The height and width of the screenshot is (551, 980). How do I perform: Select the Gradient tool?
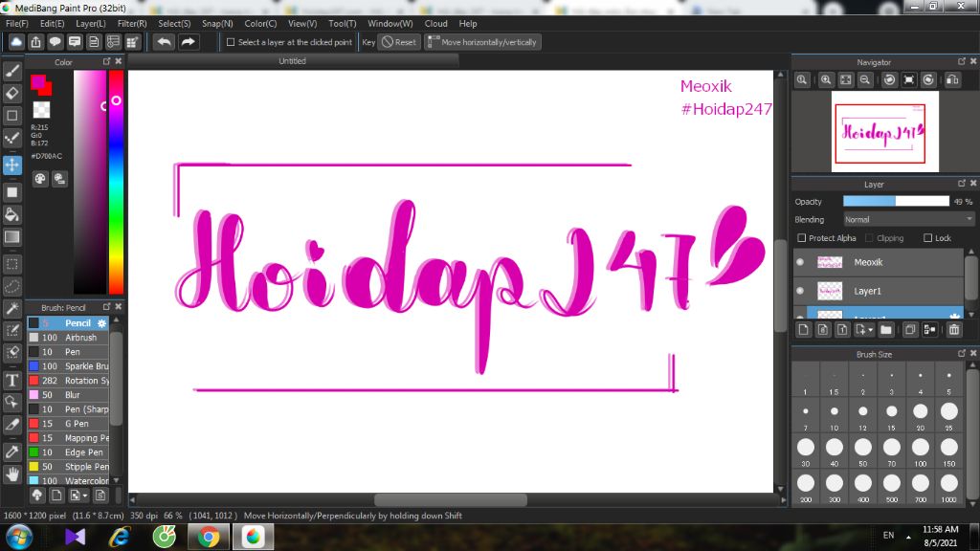11,237
